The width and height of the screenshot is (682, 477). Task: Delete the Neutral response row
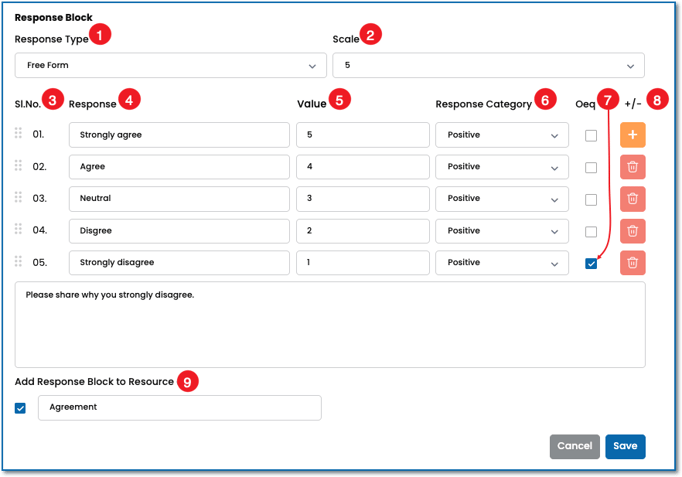click(632, 199)
